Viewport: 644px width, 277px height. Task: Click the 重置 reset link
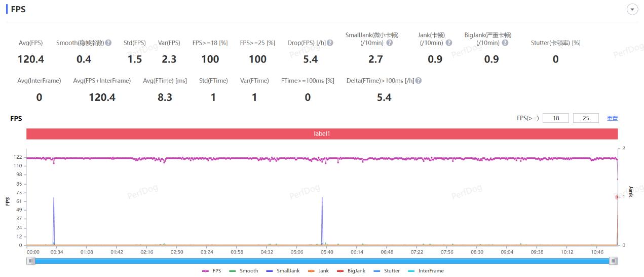(x=612, y=118)
